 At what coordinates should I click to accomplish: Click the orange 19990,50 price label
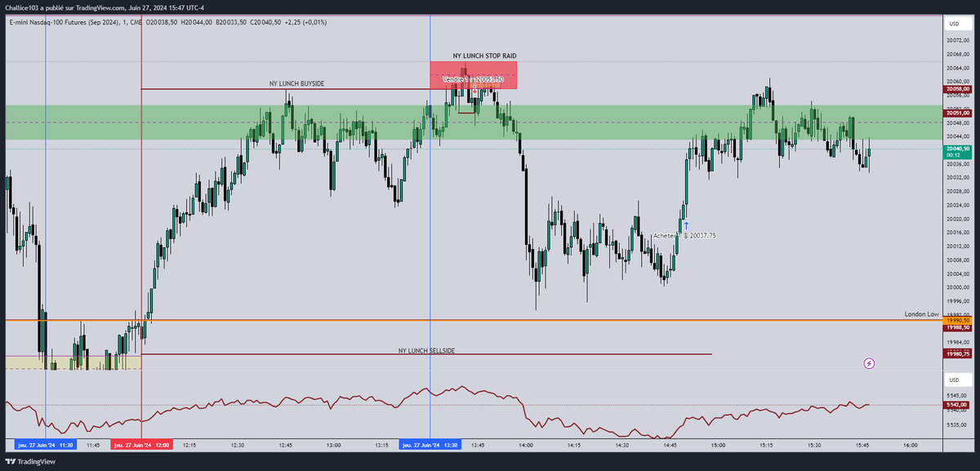coord(958,320)
